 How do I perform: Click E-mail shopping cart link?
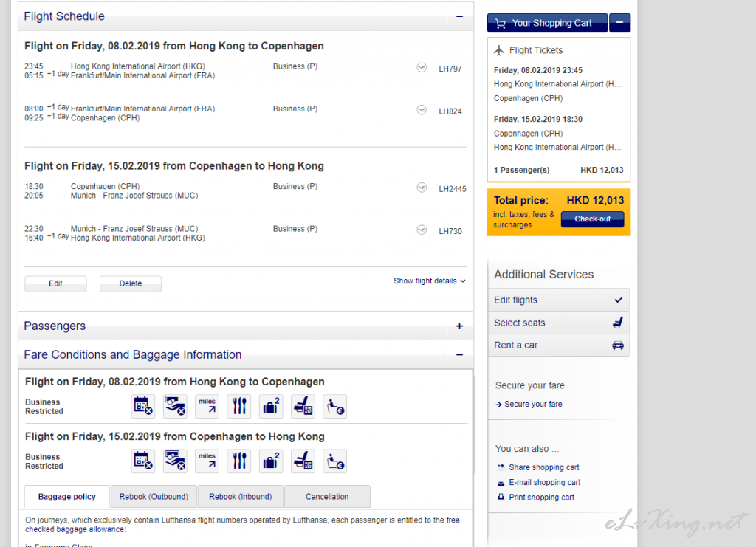coord(545,483)
